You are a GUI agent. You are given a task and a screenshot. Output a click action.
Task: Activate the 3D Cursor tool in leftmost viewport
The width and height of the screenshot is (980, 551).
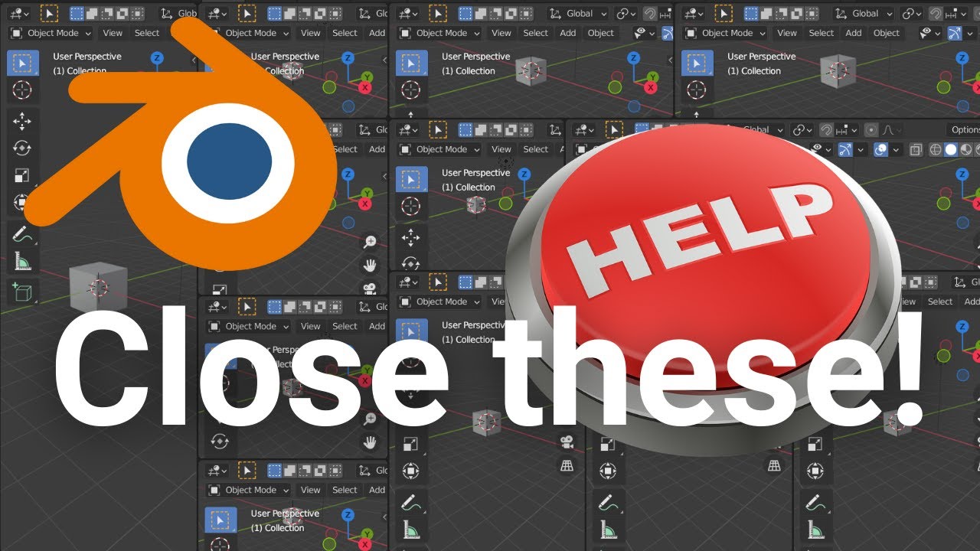click(x=22, y=90)
